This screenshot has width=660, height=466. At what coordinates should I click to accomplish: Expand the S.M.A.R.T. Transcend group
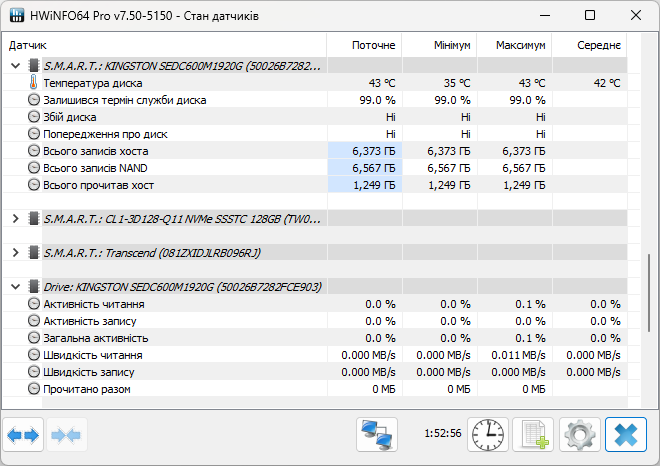[16, 253]
